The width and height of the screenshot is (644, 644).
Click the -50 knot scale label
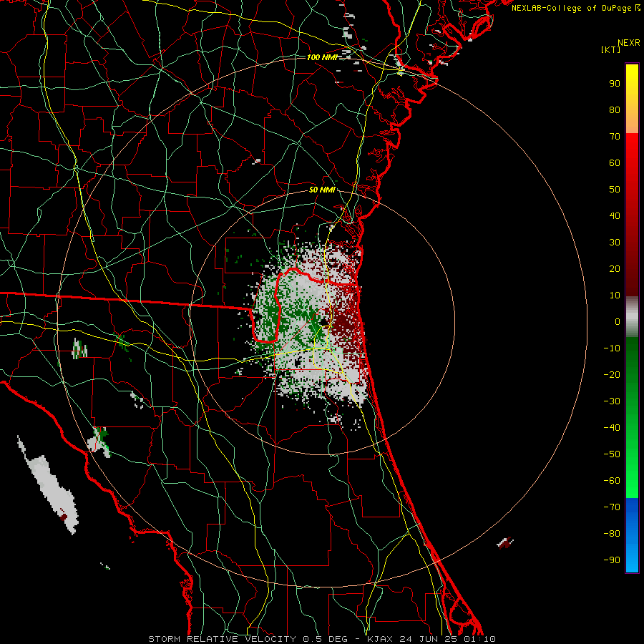click(x=612, y=454)
